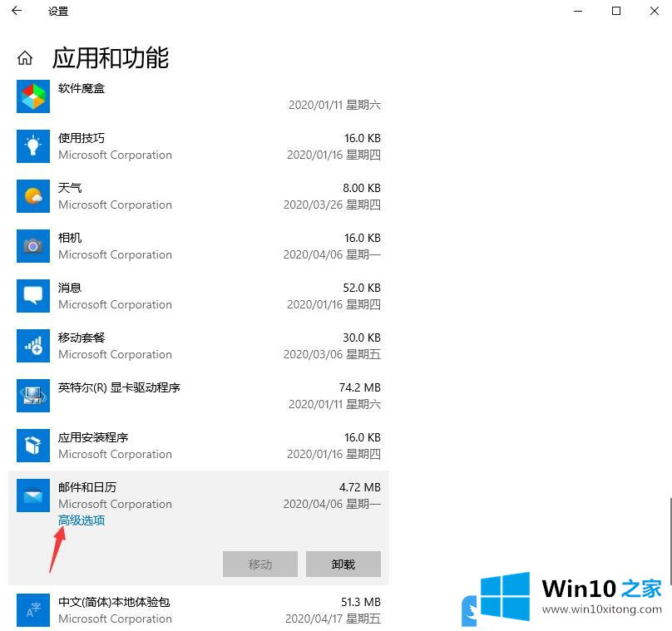Select the 使用技巧 app entry

tap(199, 146)
